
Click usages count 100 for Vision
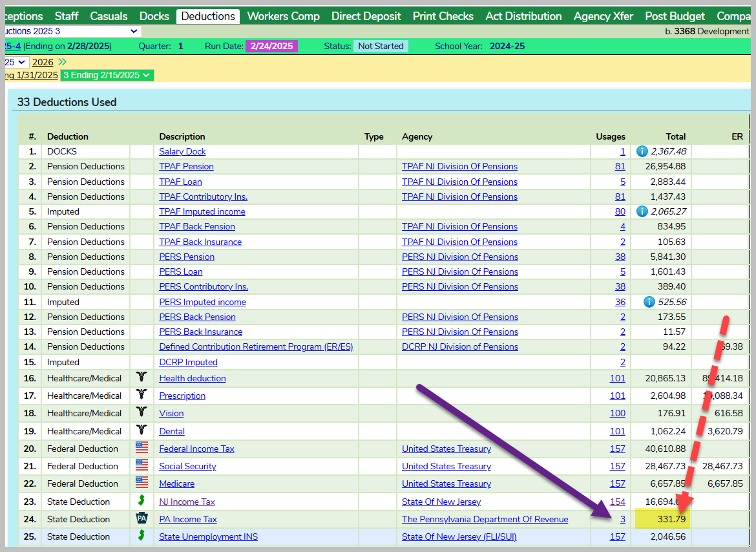(x=618, y=413)
